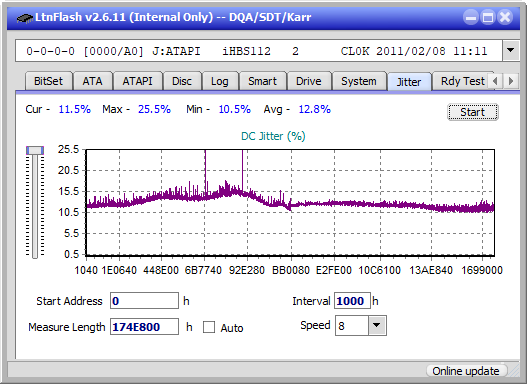The height and width of the screenshot is (384, 527).
Task: Click the DC Jitter (%) chart title
Action: pyautogui.click(x=273, y=136)
